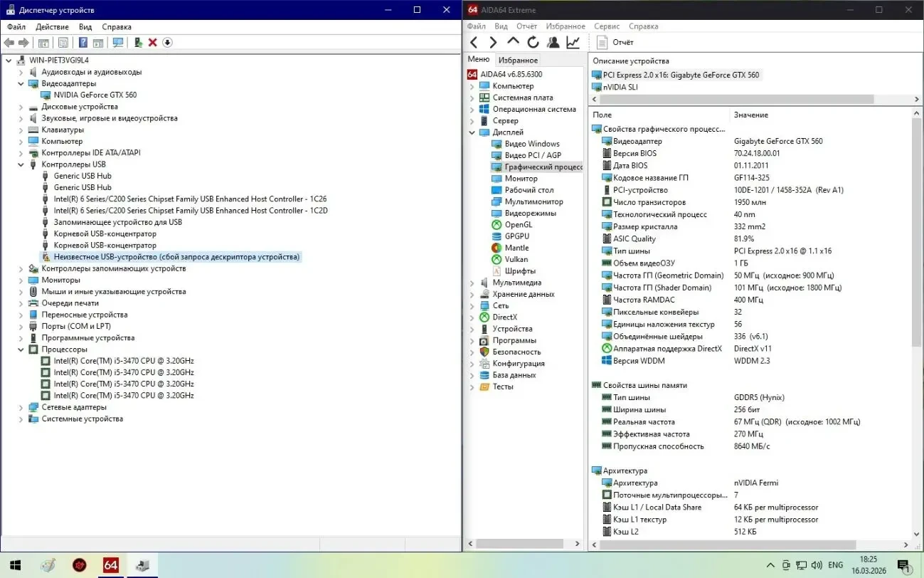This screenshot has height=578, width=924.
Task: Open the Сервис menu in AIDA64
Action: pyautogui.click(x=607, y=26)
